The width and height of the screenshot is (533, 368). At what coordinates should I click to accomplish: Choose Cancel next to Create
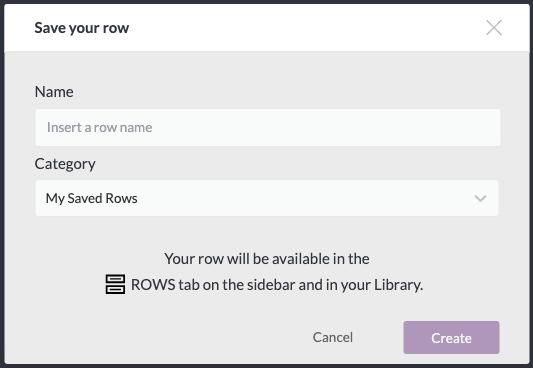(x=333, y=337)
